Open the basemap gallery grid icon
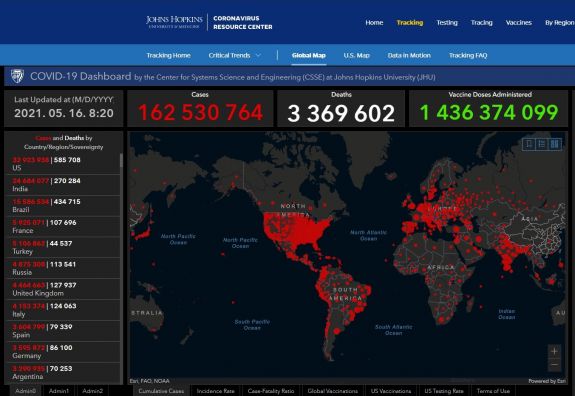575x396 pixels. [554, 144]
